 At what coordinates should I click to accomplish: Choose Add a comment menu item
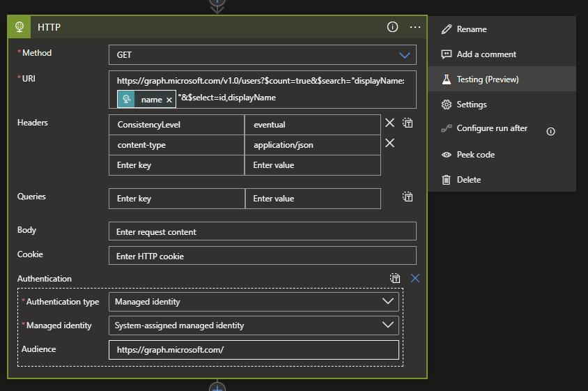pyautogui.click(x=502, y=54)
